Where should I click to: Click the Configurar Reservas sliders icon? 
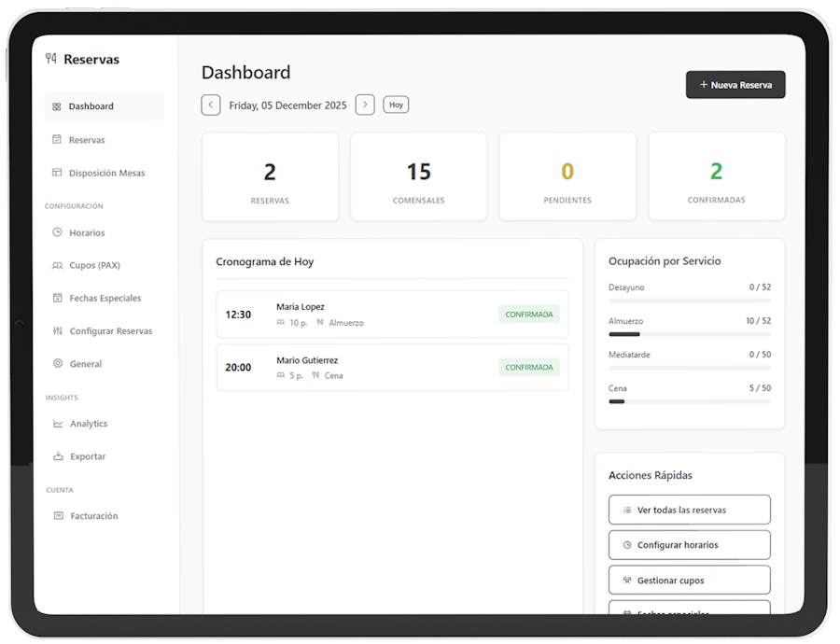[57, 331]
